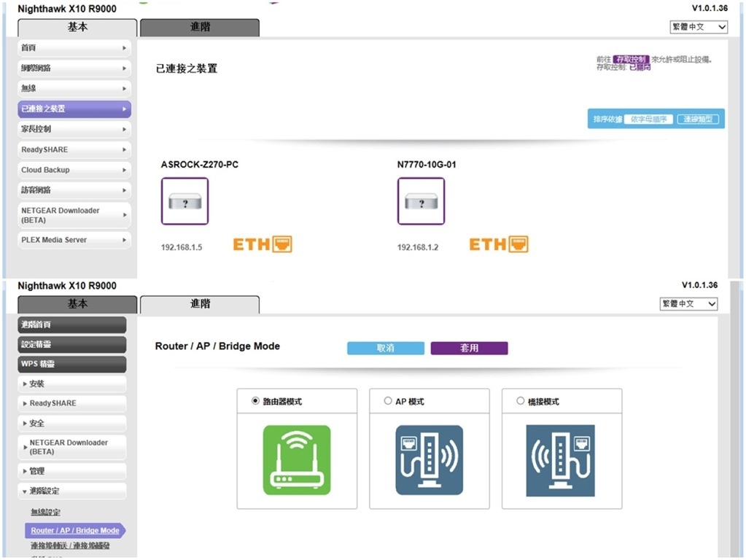Click the green router mode icon
The width and height of the screenshot is (746, 560).
[x=297, y=460]
